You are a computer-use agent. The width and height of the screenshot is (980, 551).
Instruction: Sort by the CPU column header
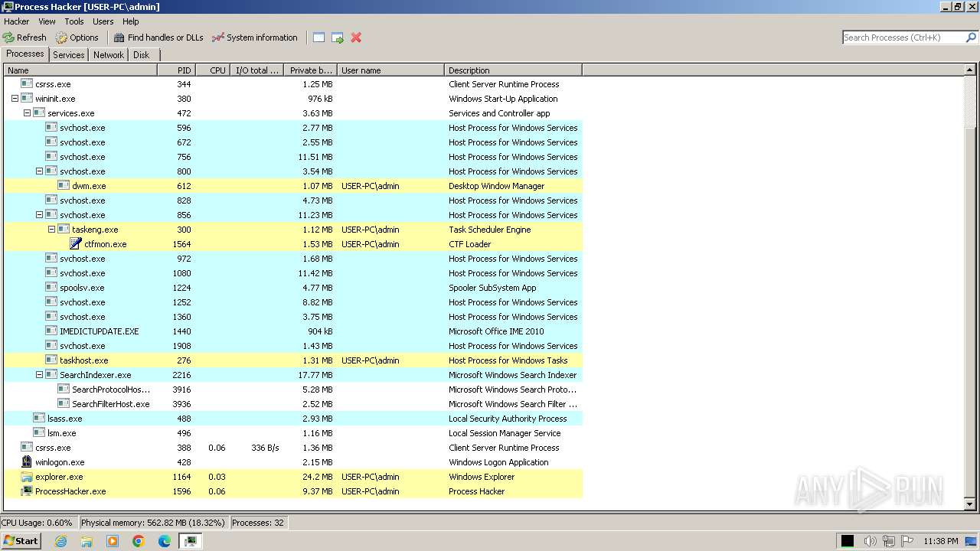tap(214, 70)
